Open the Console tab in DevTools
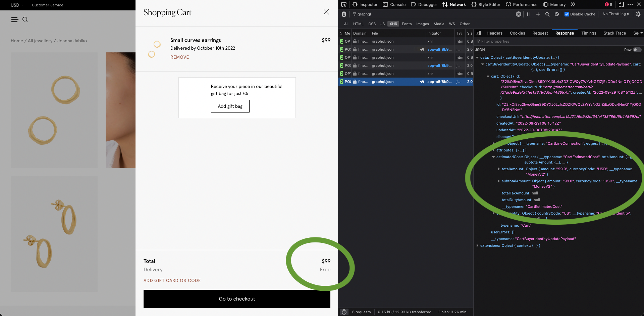Image resolution: width=644 pixels, height=316 pixels. pyautogui.click(x=394, y=4)
